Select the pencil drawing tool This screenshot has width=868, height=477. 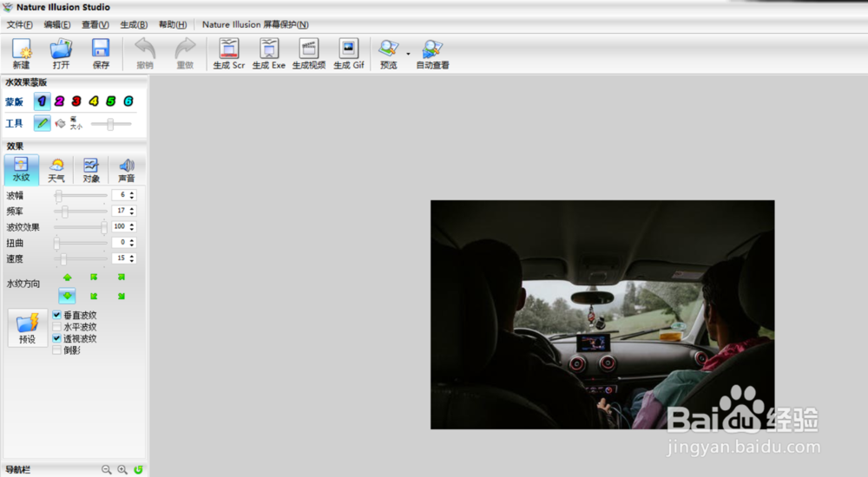point(42,123)
